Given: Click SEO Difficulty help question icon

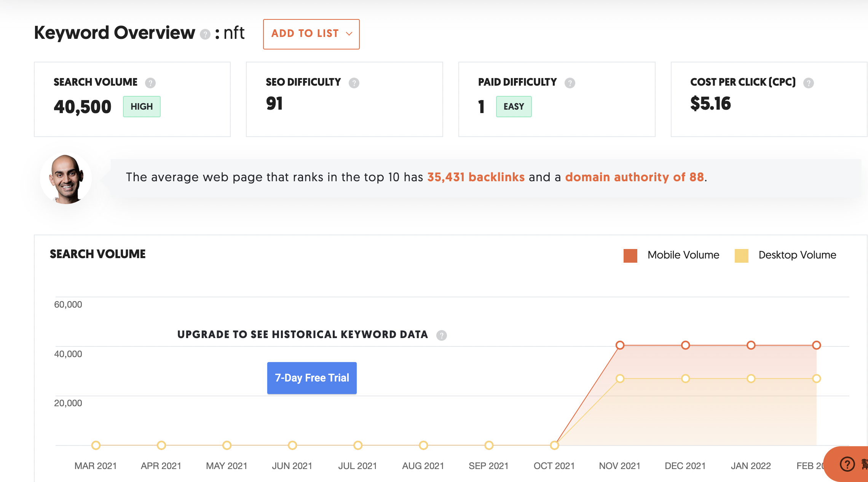Looking at the screenshot, I should (x=354, y=83).
